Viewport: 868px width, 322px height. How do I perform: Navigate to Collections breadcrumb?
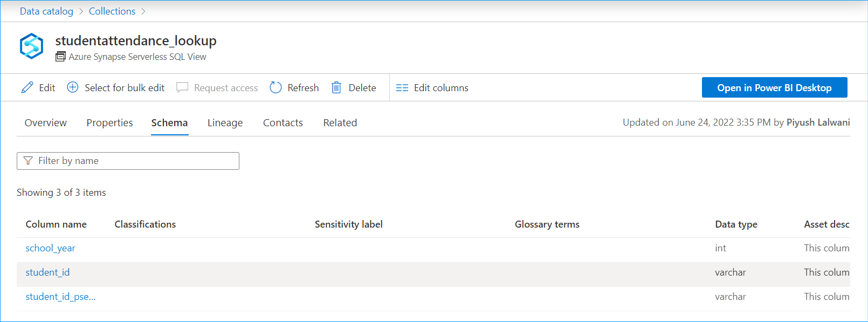point(112,11)
